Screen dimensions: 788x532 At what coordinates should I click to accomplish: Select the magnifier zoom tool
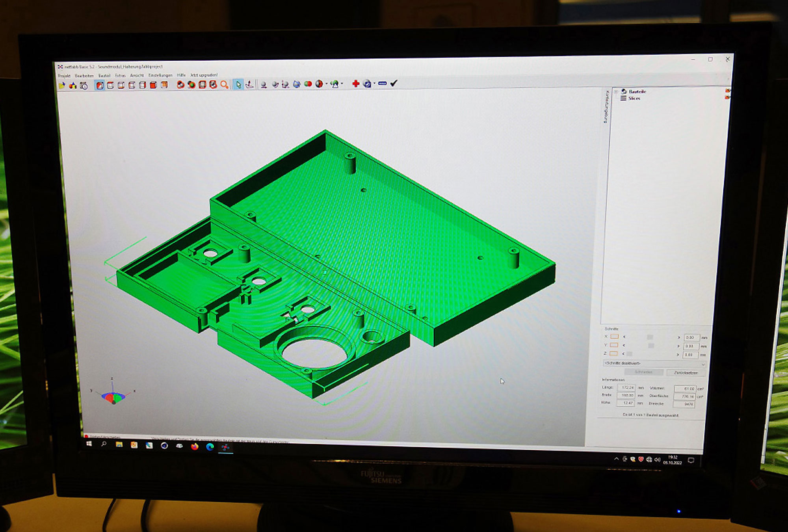pos(224,85)
